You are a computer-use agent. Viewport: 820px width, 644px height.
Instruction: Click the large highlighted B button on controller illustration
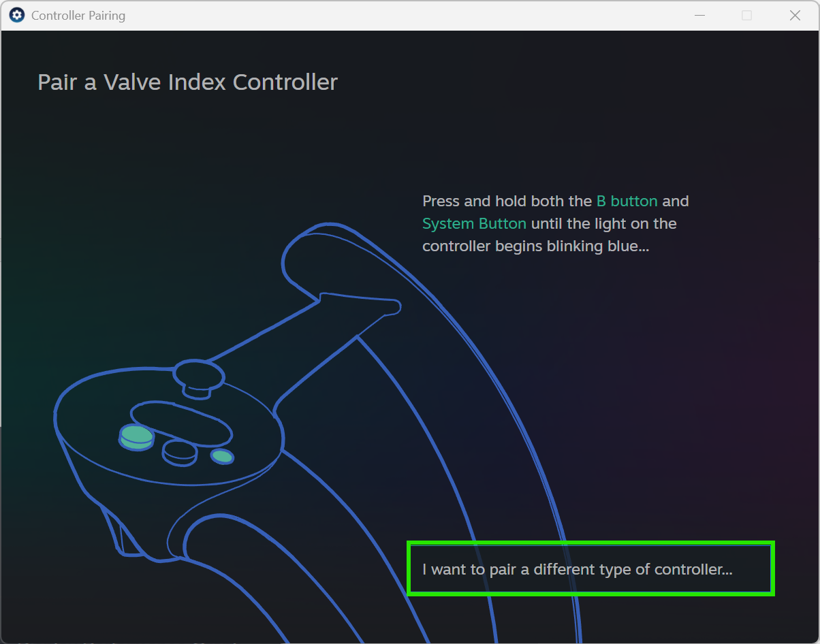click(137, 437)
